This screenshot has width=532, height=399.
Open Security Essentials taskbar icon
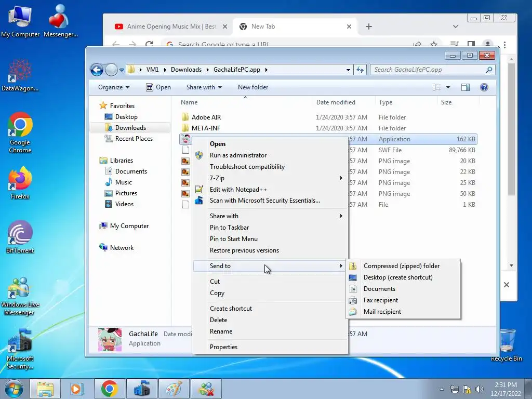click(x=141, y=389)
